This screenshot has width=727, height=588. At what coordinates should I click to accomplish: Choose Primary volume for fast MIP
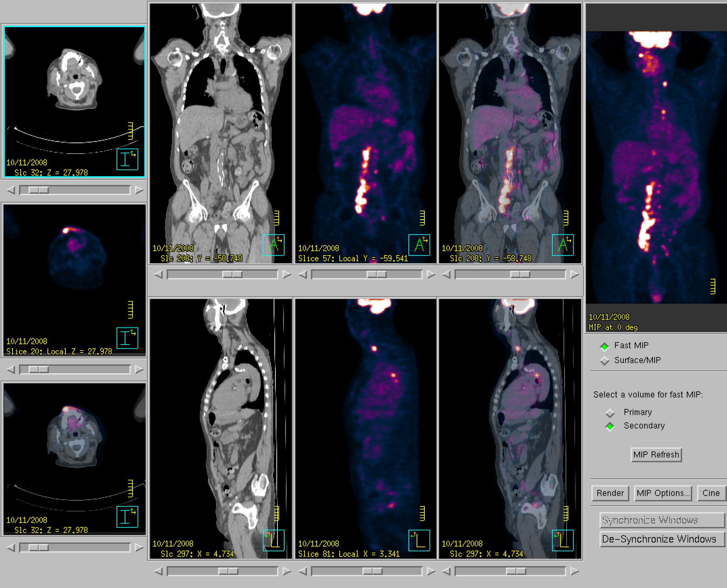pyautogui.click(x=610, y=413)
